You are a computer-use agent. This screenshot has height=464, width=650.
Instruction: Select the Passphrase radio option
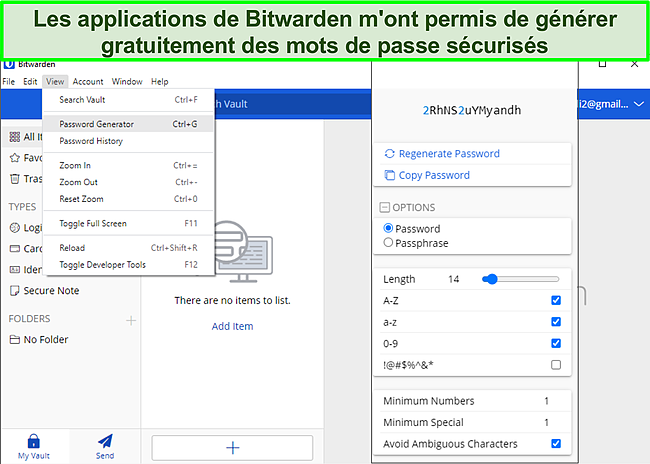[388, 242]
